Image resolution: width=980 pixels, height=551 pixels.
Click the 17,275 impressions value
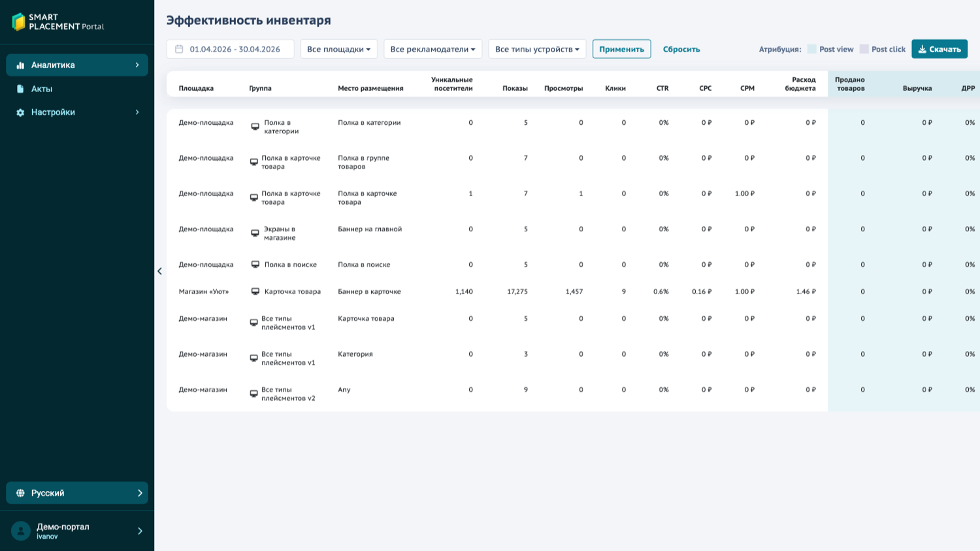coord(517,292)
